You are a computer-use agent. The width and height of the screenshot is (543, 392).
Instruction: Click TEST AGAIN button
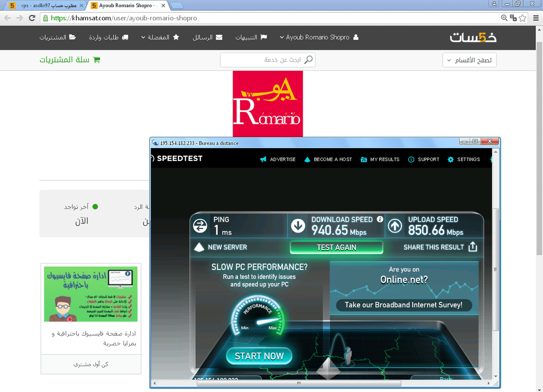(x=336, y=247)
